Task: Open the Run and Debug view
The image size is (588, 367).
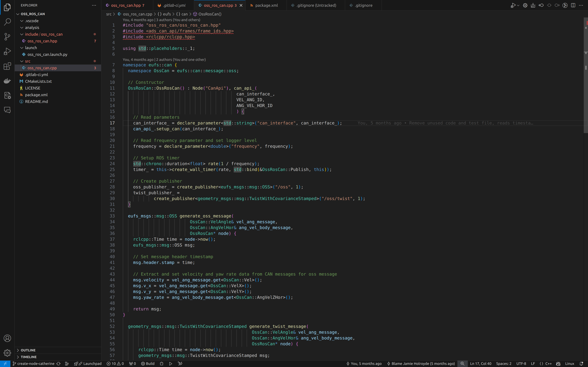Action: click(x=7, y=51)
